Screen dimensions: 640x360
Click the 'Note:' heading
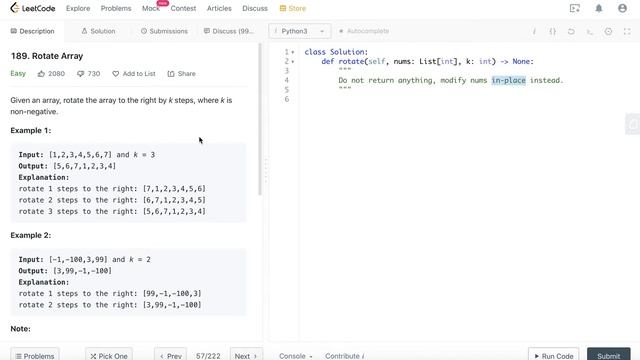[x=20, y=329]
